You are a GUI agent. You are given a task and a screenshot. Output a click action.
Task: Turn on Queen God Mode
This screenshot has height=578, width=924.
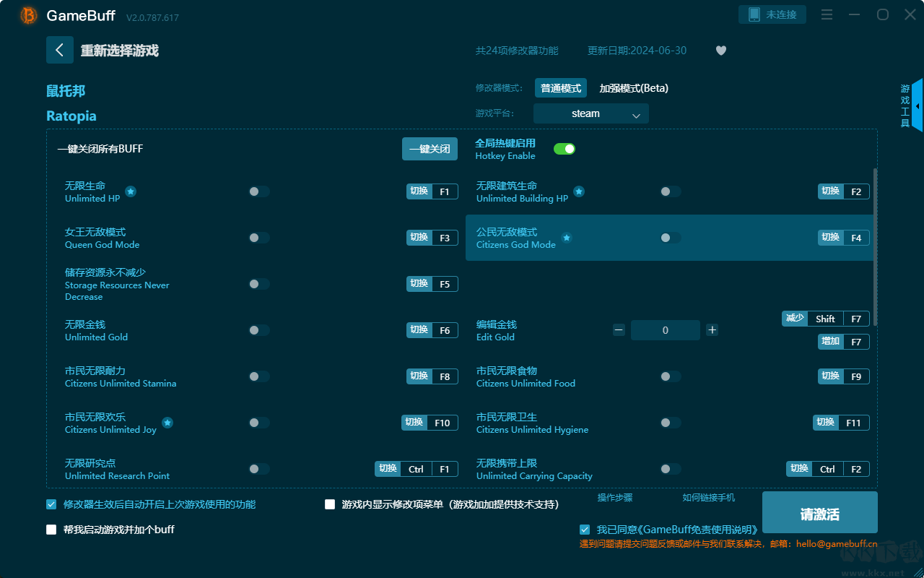(x=259, y=238)
